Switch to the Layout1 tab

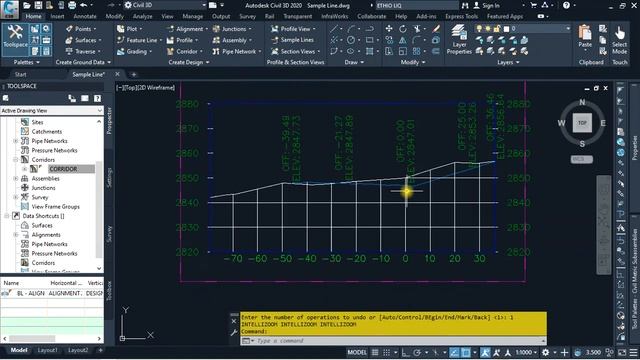click(x=47, y=350)
